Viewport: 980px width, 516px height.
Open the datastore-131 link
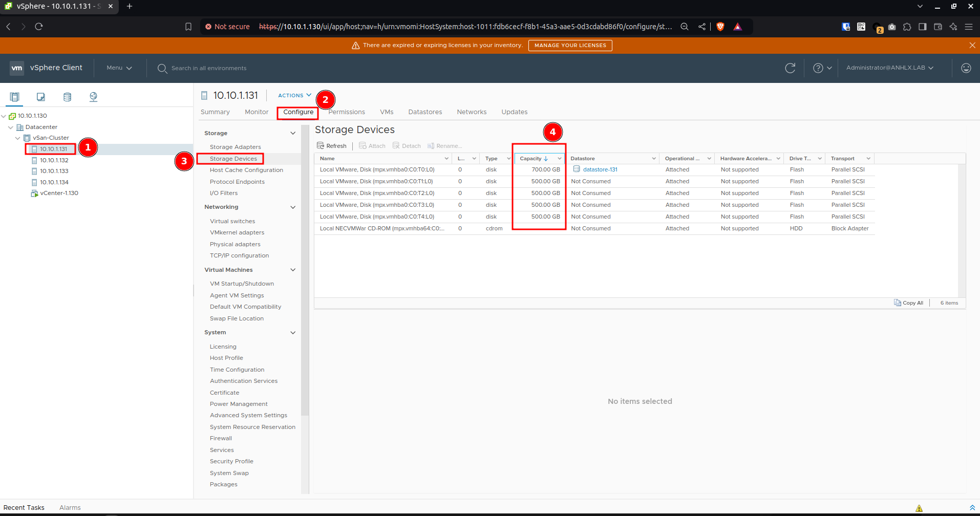pyautogui.click(x=600, y=169)
